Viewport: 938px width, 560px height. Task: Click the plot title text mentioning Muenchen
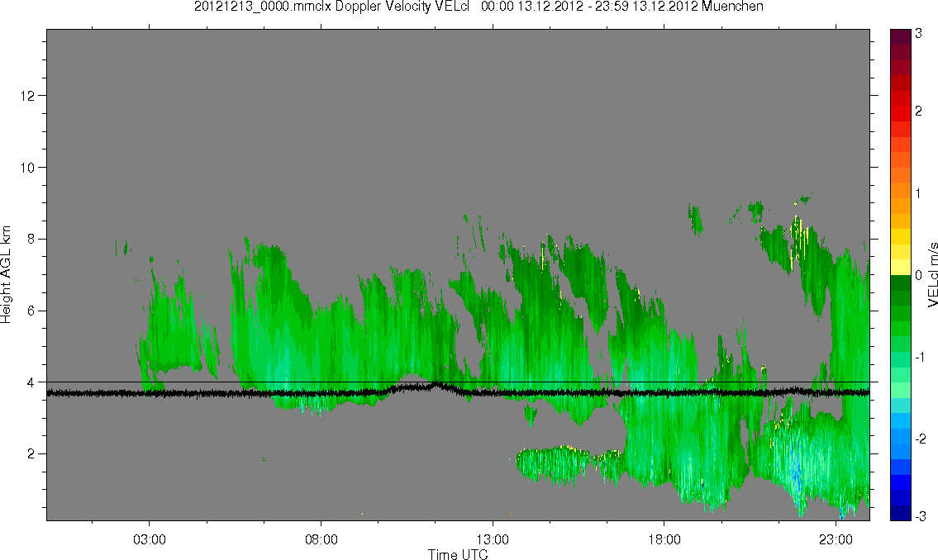pyautogui.click(x=479, y=7)
